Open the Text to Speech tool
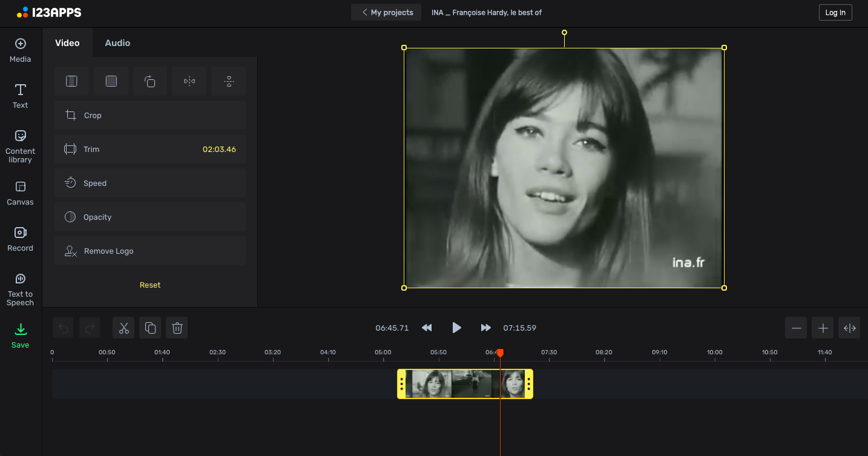 21,288
